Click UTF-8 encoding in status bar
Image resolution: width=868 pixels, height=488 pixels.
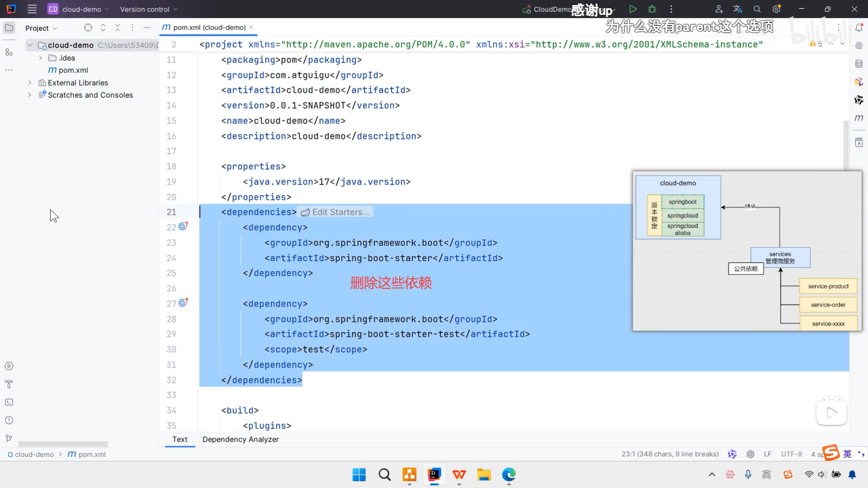(791, 454)
